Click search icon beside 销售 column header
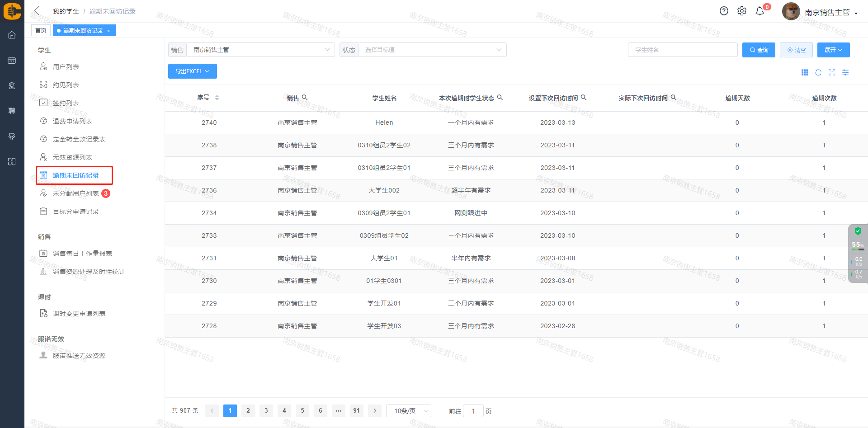 point(305,98)
